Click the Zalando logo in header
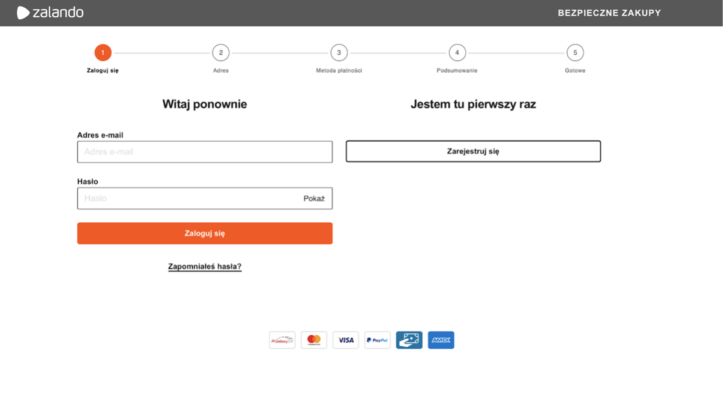The height and width of the screenshot is (400, 724). [50, 13]
